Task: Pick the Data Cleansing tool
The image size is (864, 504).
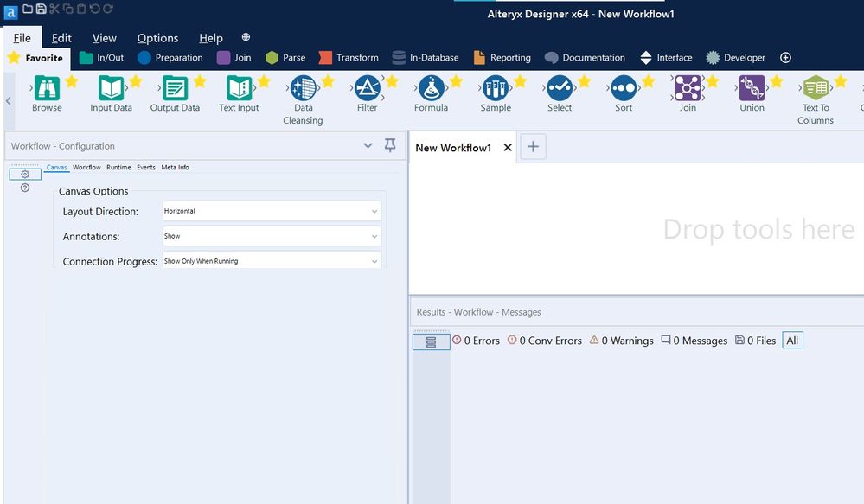Action: point(303,88)
